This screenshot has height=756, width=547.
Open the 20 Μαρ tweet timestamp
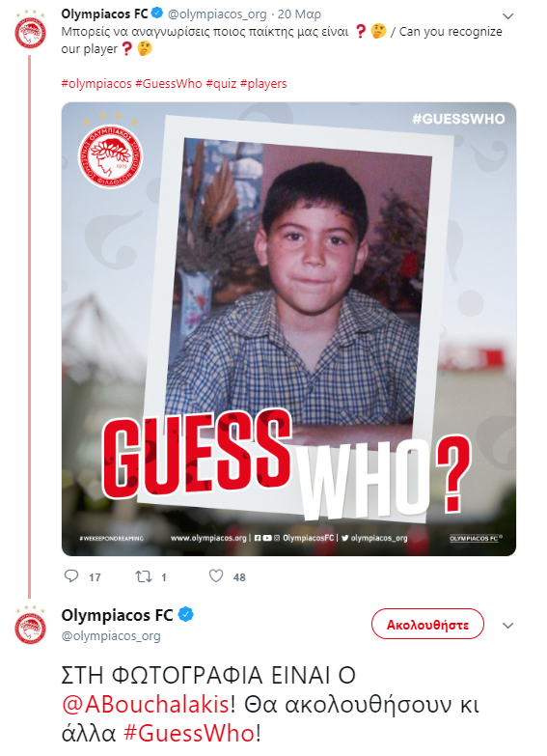pos(299,14)
